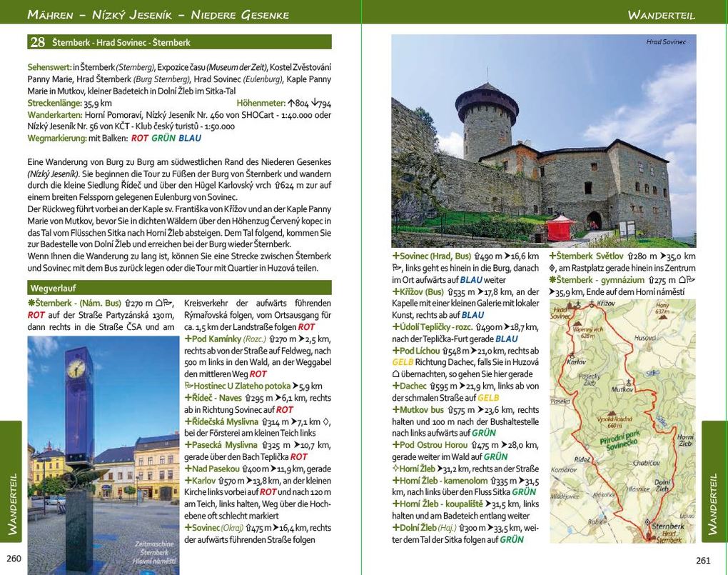Select the diamond symbol after Řídečská Myslivna
This screenshot has height=575, width=728.
click(325, 422)
